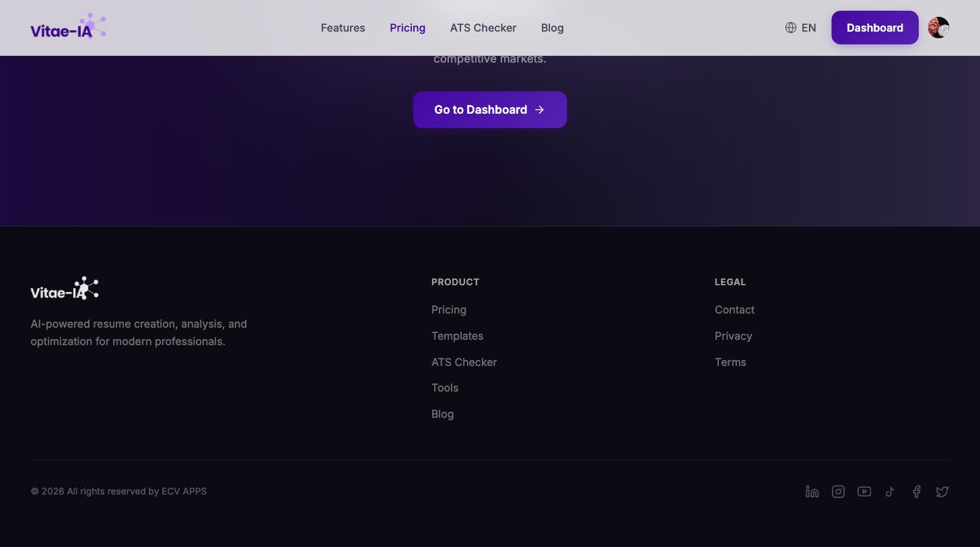Click the purple Vitae-IA logo in the header
980x547 pixels.
point(68,27)
